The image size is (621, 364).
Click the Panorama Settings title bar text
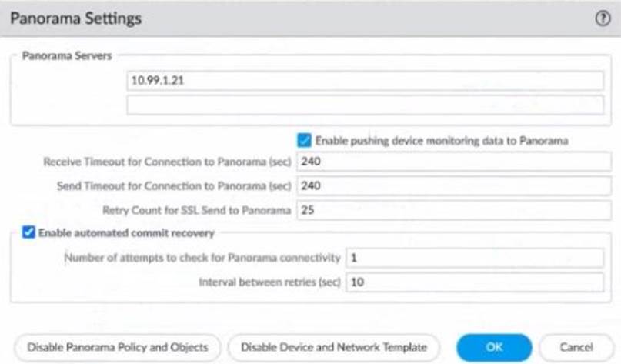click(75, 19)
